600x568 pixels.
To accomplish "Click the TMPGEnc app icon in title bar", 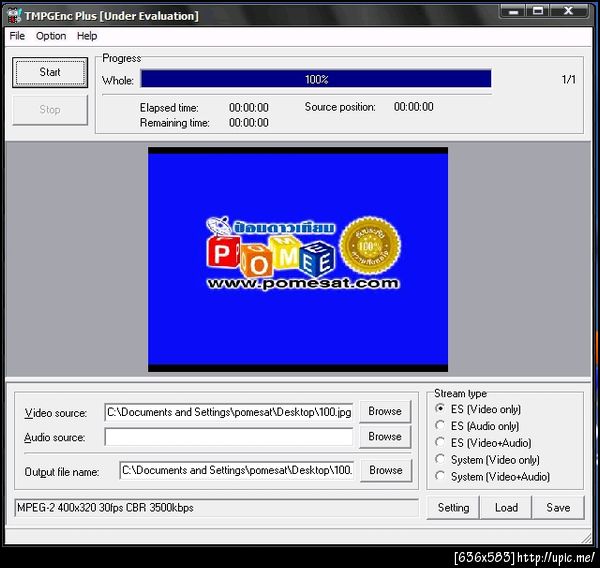I will (14, 16).
